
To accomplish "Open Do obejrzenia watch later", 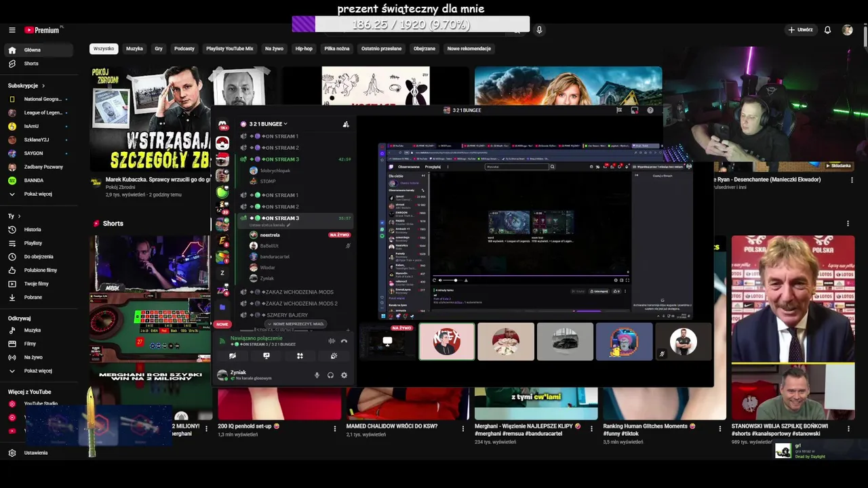I will (39, 257).
